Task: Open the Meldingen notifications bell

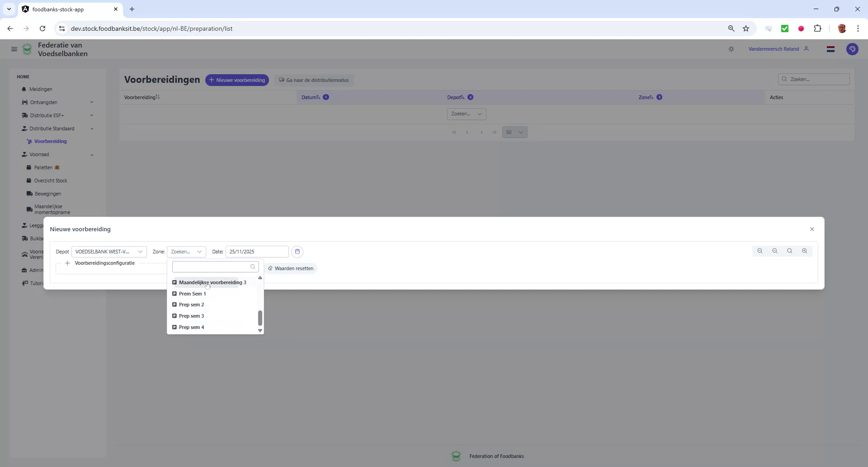Action: (x=42, y=89)
